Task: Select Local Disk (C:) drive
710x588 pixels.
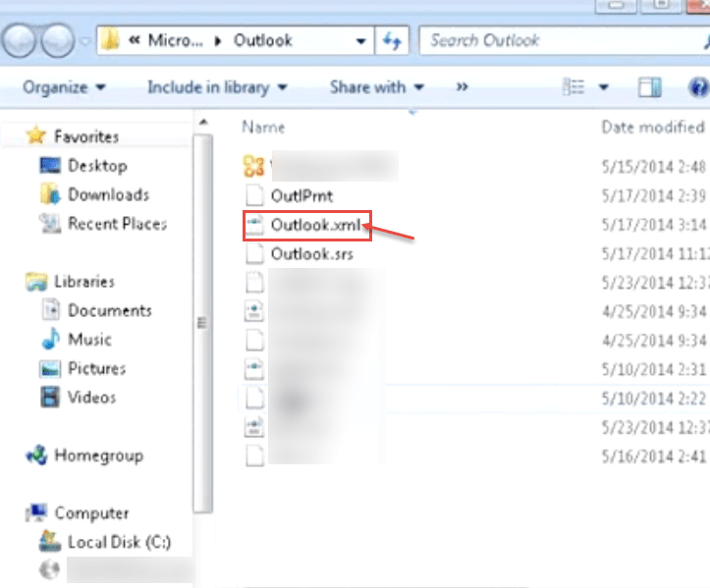Action: 119,542
